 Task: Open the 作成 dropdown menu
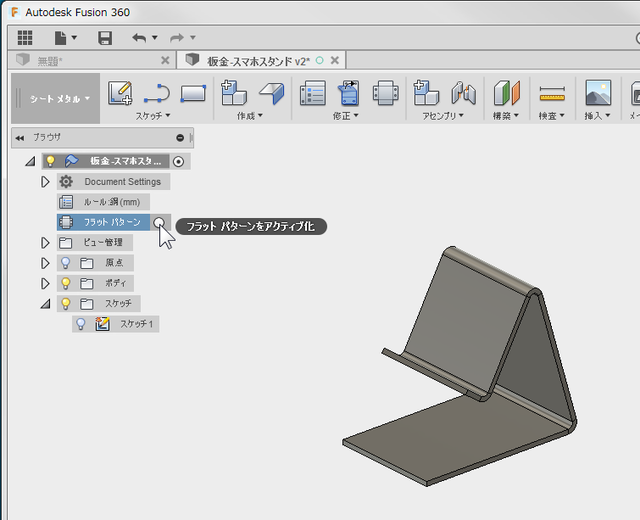click(250, 116)
